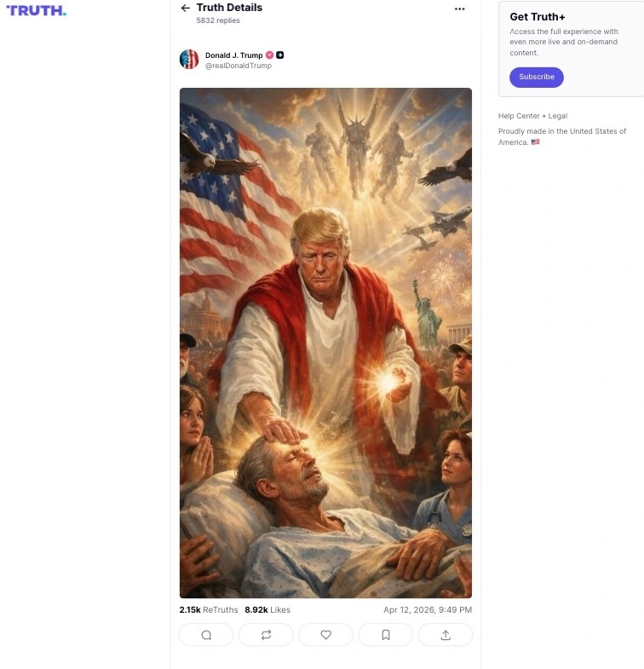Open the @realDonaldTrump handle
The height and width of the screenshot is (669, 644).
(x=238, y=66)
